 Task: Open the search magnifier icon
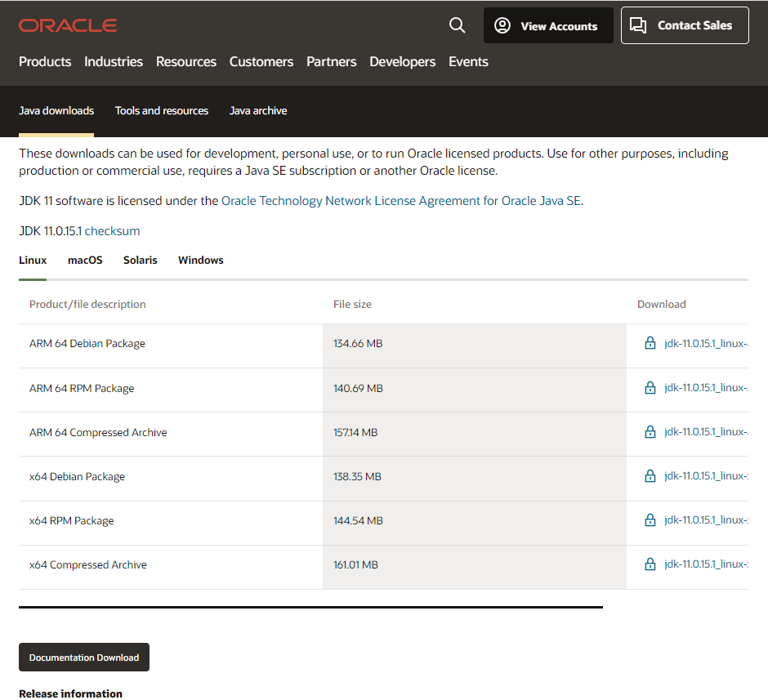[x=457, y=25]
